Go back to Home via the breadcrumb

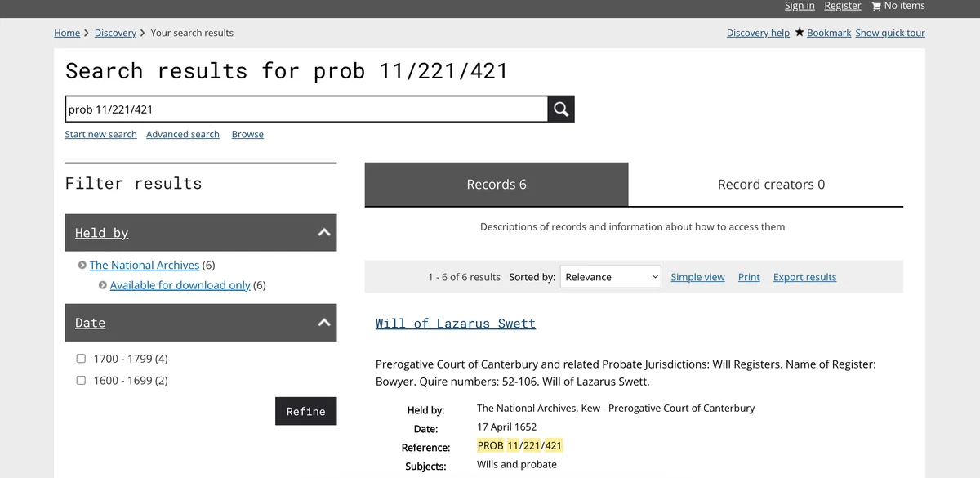(x=67, y=33)
